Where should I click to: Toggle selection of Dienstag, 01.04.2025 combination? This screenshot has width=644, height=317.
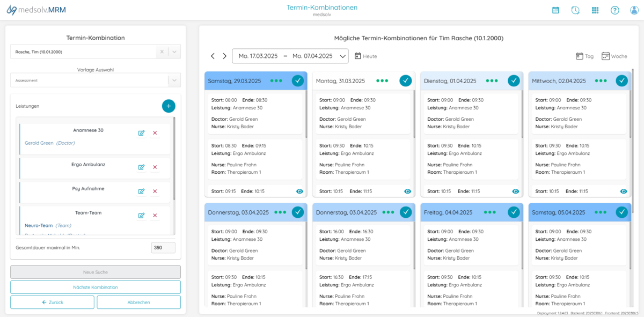[x=514, y=80]
